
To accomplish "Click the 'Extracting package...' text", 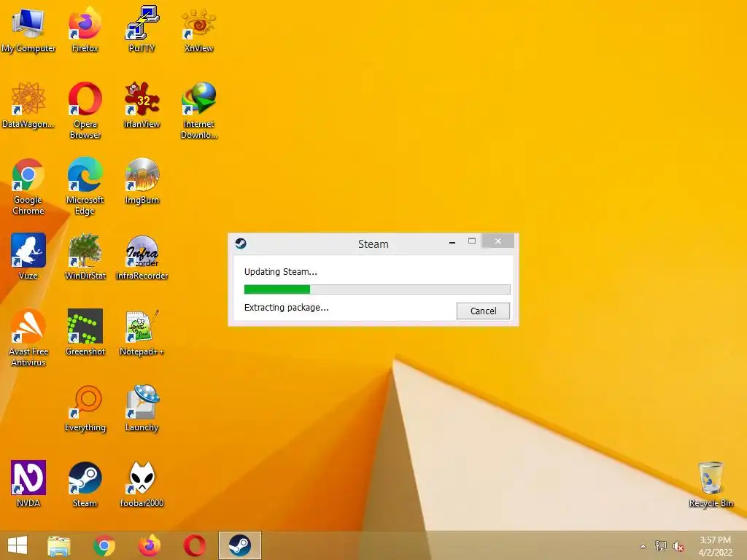I will click(286, 308).
